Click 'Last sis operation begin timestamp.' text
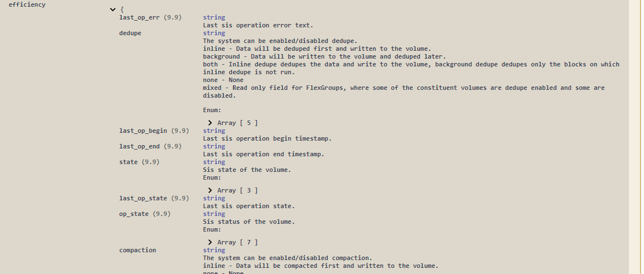This screenshot has width=644, height=274. [267, 139]
